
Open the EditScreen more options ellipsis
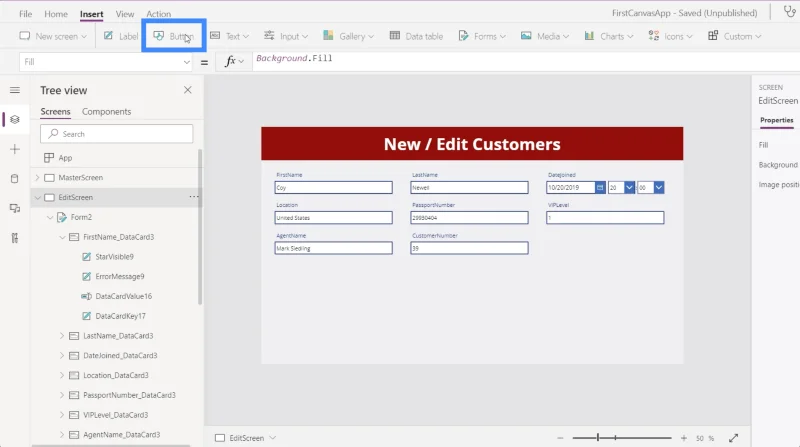(x=194, y=197)
